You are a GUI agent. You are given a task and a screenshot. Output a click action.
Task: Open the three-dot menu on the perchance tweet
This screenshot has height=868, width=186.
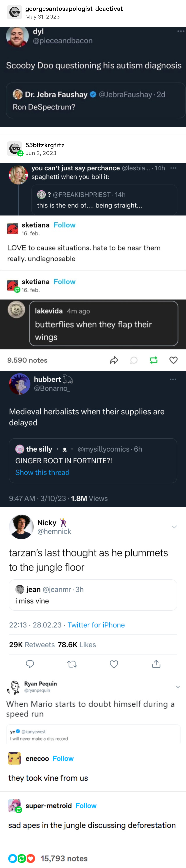click(173, 168)
